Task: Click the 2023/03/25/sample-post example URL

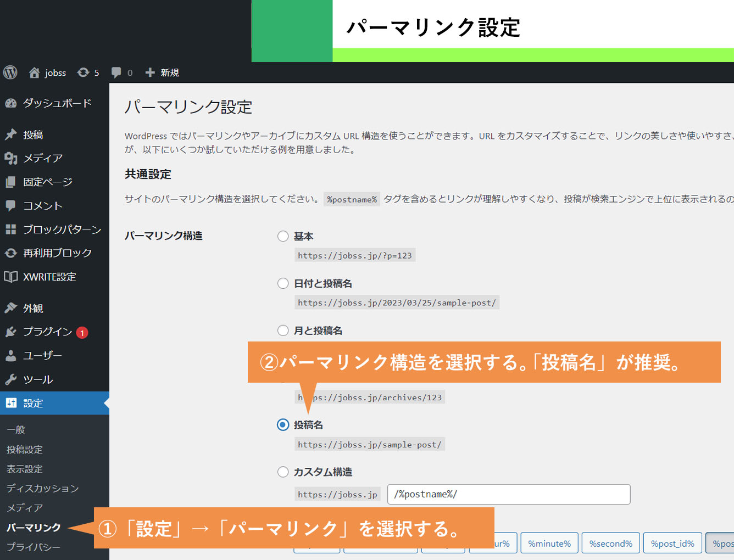Action: click(x=397, y=303)
